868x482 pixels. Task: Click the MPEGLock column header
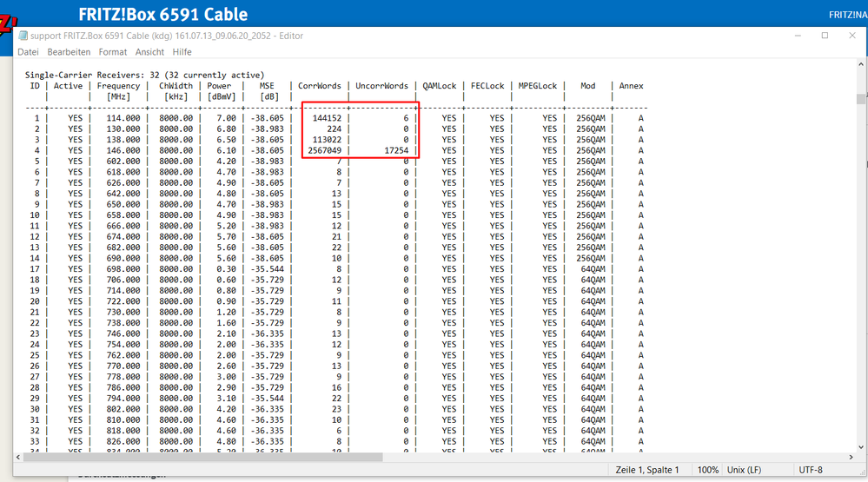tap(538, 86)
